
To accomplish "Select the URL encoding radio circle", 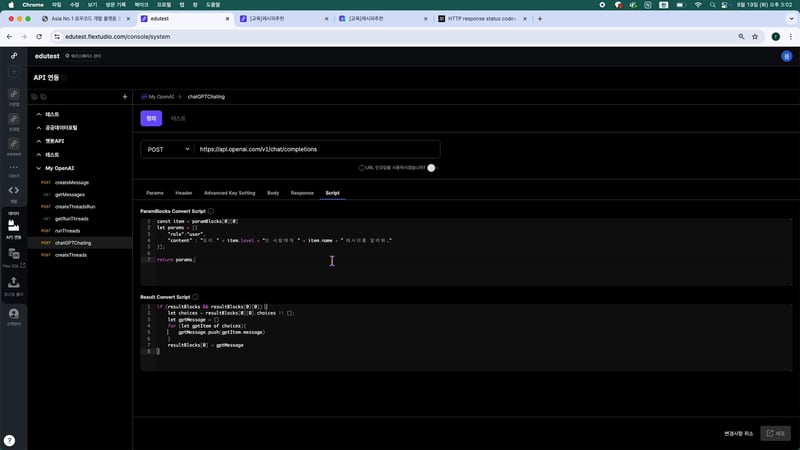I will [362, 168].
